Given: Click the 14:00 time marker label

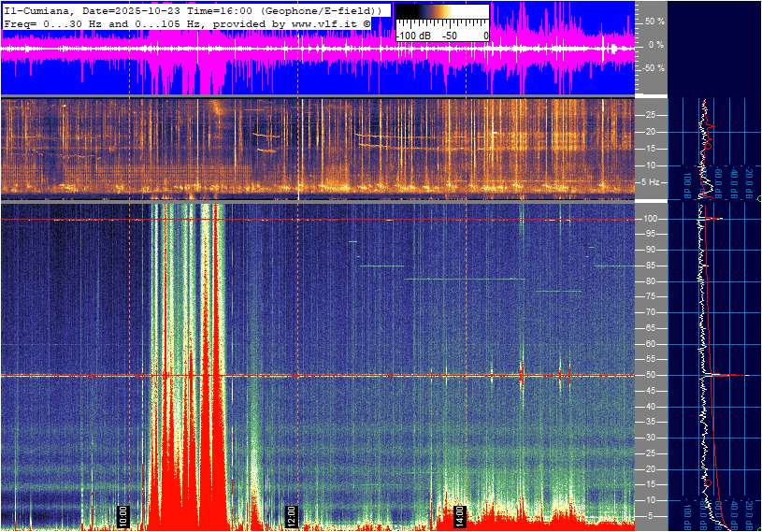Looking at the screenshot, I should pos(459,515).
